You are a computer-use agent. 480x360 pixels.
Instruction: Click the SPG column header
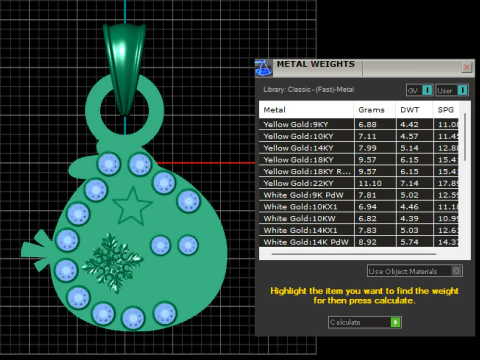tap(446, 110)
